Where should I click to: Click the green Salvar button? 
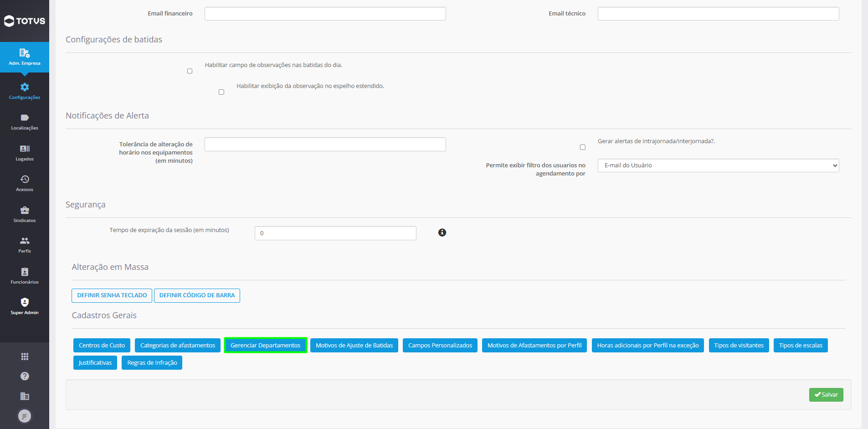click(826, 395)
